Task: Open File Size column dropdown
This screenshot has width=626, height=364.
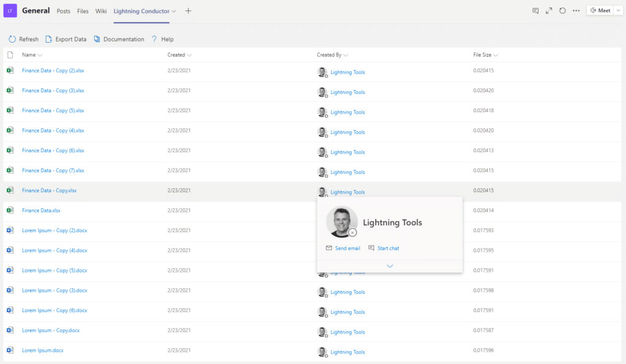Action: 495,55
